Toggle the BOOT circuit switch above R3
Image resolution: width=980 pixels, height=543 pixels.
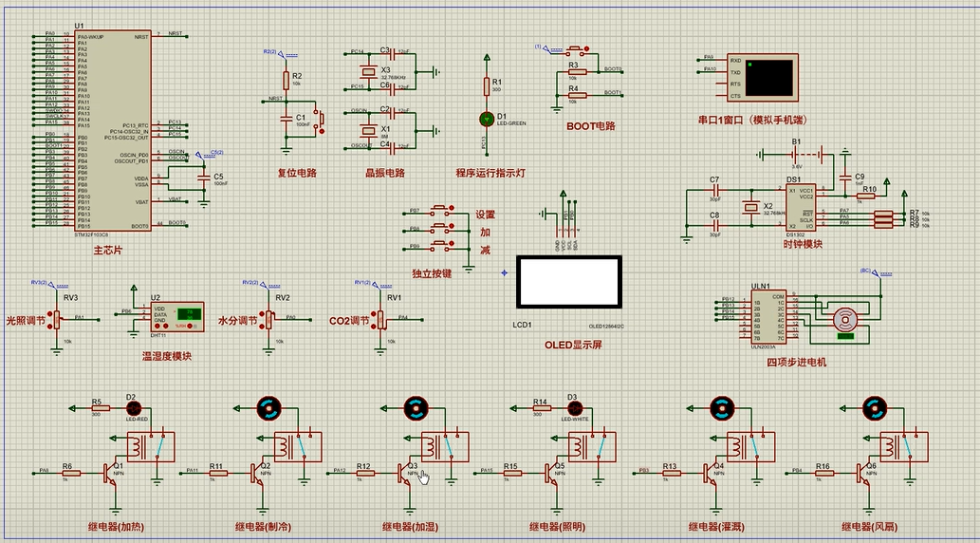click(576, 49)
